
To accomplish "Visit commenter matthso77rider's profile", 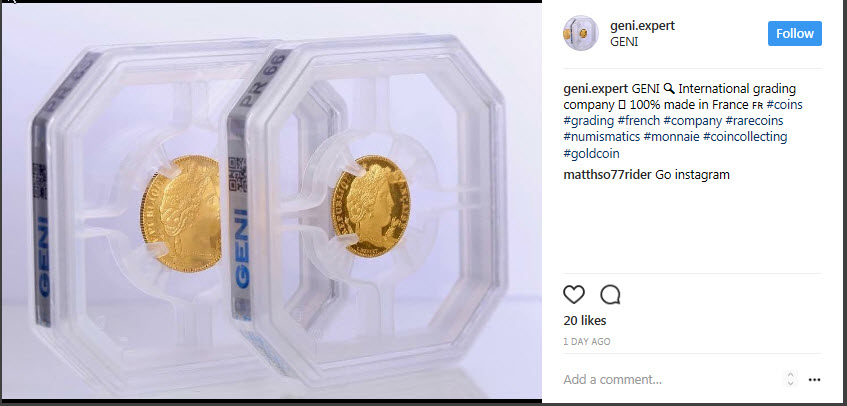I will (607, 175).
